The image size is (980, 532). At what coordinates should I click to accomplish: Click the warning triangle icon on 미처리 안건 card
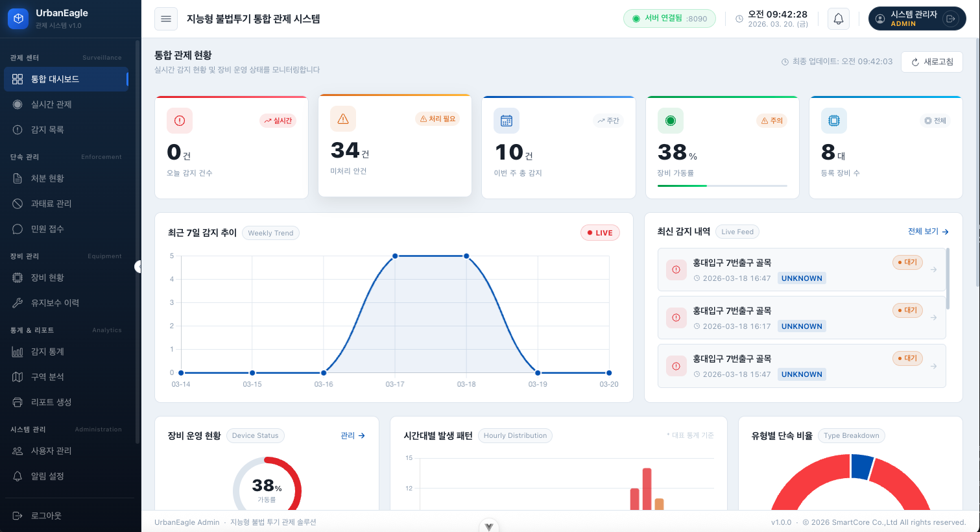343,119
